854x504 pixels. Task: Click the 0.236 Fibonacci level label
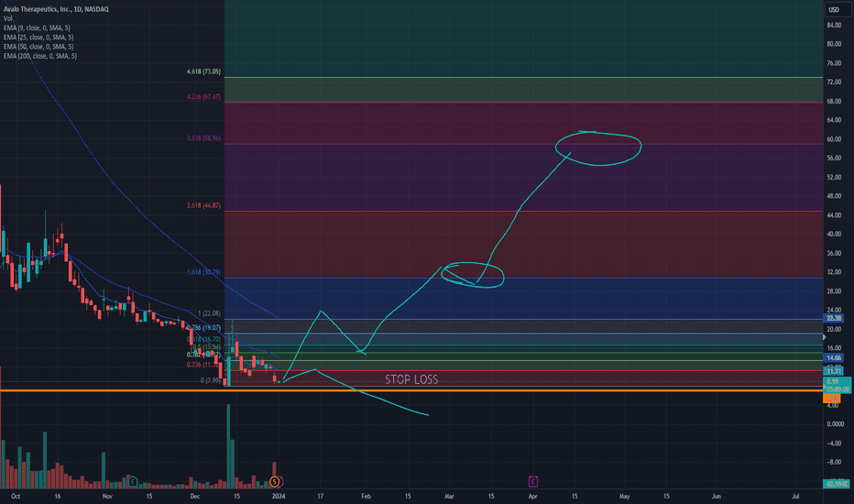[x=203, y=365]
